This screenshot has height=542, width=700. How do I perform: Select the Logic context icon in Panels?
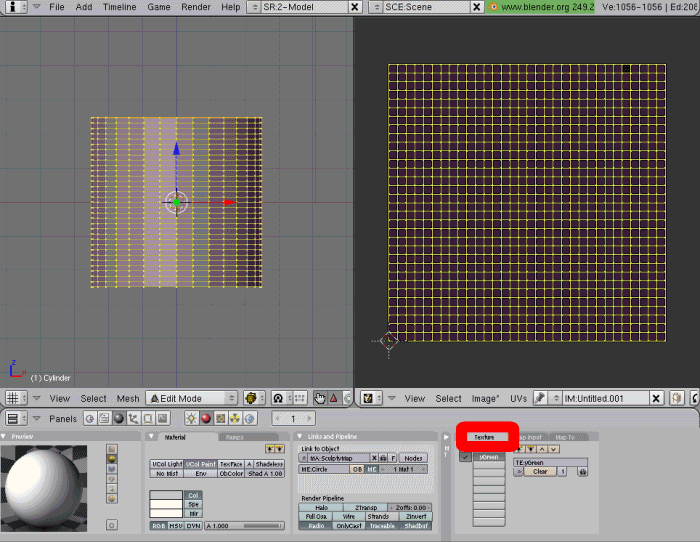click(x=90, y=419)
